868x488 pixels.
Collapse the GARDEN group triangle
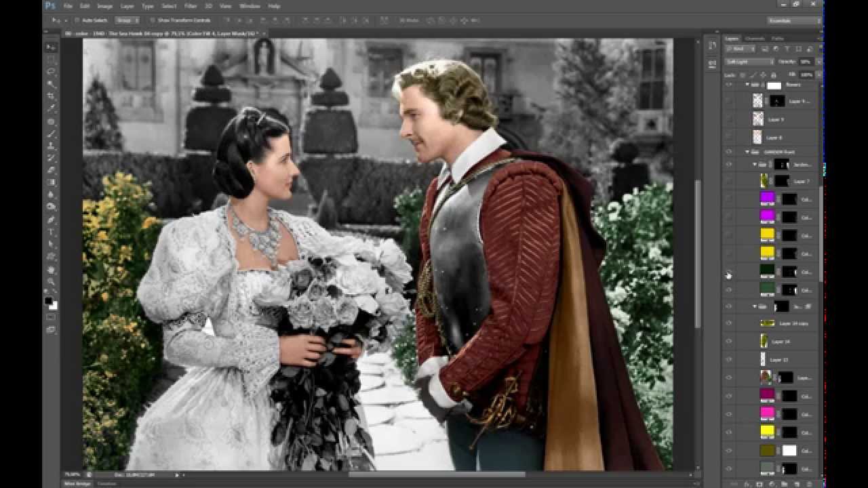click(x=747, y=152)
